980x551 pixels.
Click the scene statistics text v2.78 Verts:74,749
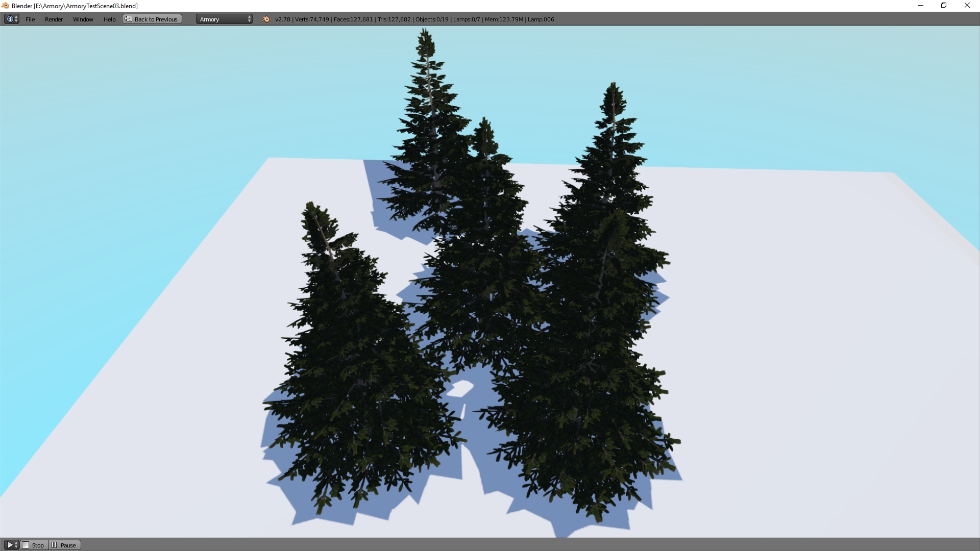click(x=414, y=19)
